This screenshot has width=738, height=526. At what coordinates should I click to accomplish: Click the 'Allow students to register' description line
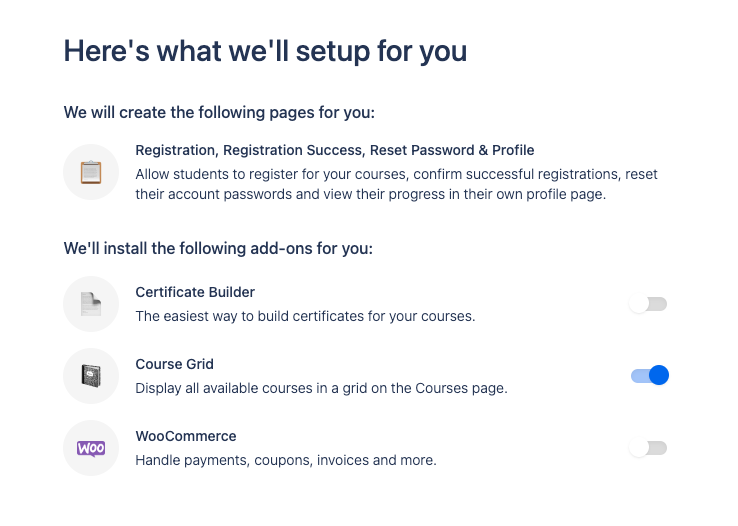pyautogui.click(x=396, y=174)
